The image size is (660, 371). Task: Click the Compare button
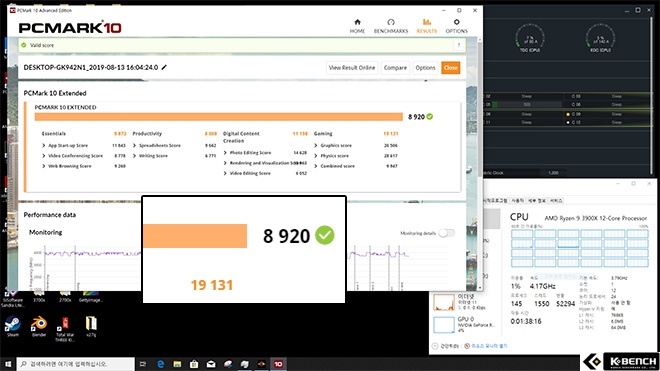tap(395, 68)
